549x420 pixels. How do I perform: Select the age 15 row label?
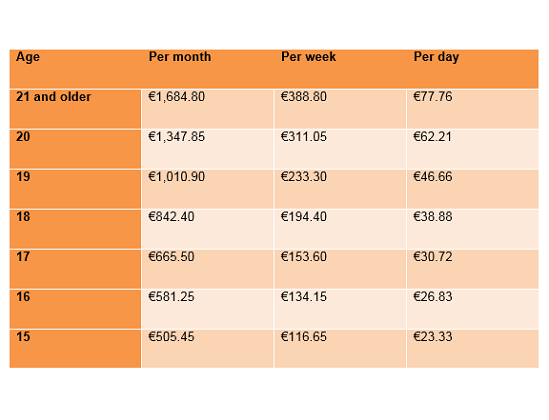(x=23, y=337)
